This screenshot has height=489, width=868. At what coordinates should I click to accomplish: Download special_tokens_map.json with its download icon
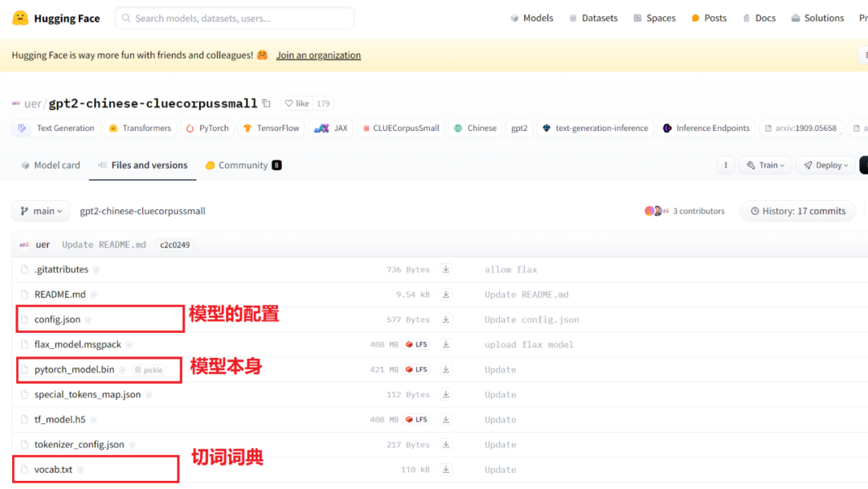pyautogui.click(x=445, y=394)
